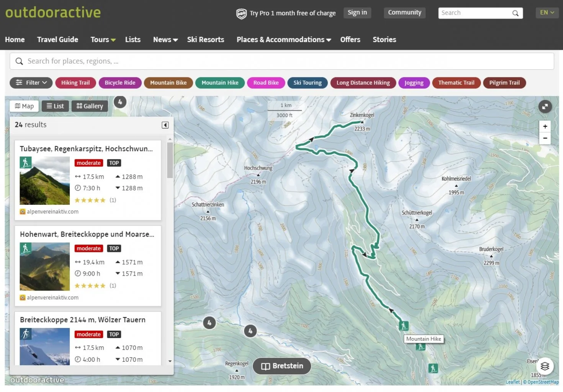Click the Pro badge icon in header

coord(241,13)
